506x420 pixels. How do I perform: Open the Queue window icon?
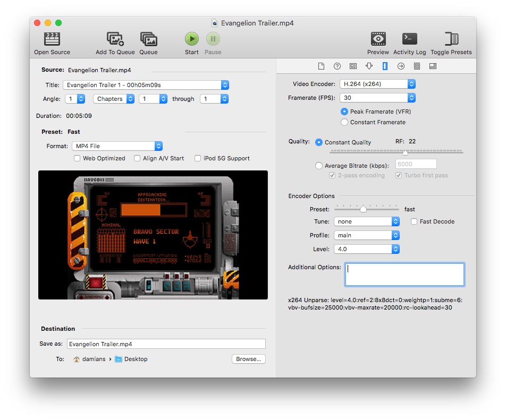[x=148, y=39]
